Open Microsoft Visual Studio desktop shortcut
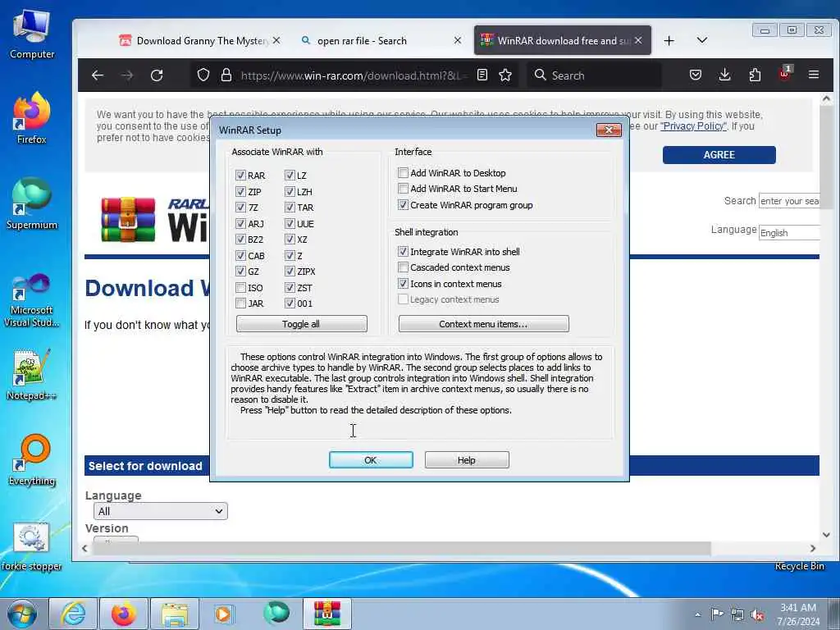This screenshot has height=630, width=840. coord(32,300)
